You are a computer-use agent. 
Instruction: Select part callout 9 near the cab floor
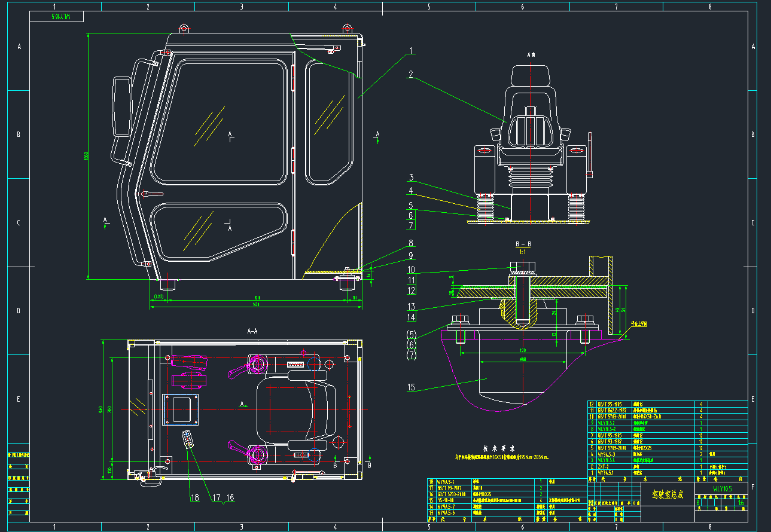coord(411,256)
